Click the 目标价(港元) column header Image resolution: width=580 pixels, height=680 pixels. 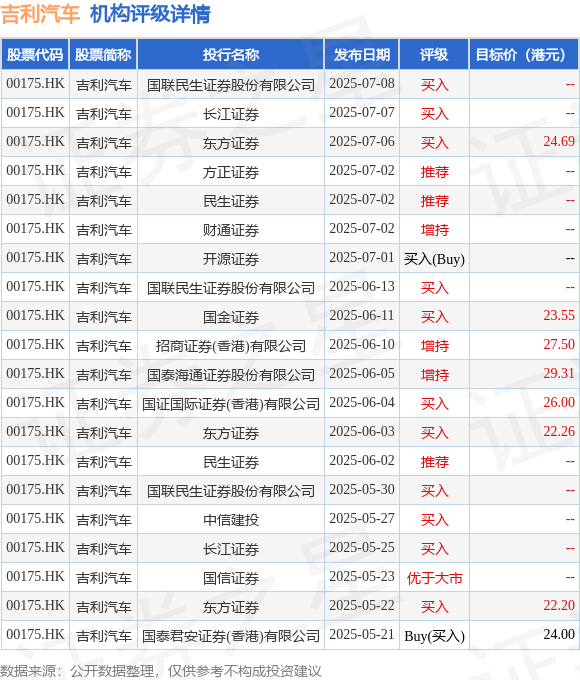pos(524,55)
